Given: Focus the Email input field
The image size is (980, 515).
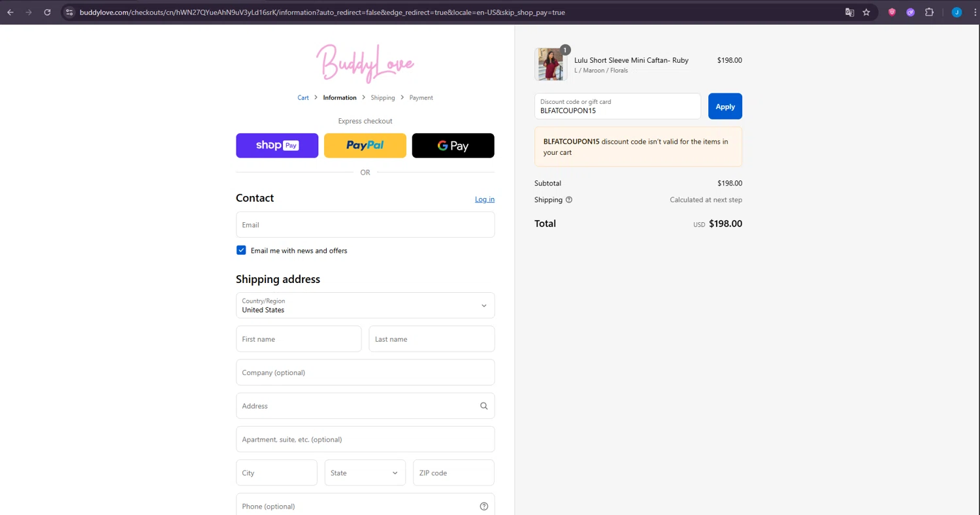Looking at the screenshot, I should 365,225.
